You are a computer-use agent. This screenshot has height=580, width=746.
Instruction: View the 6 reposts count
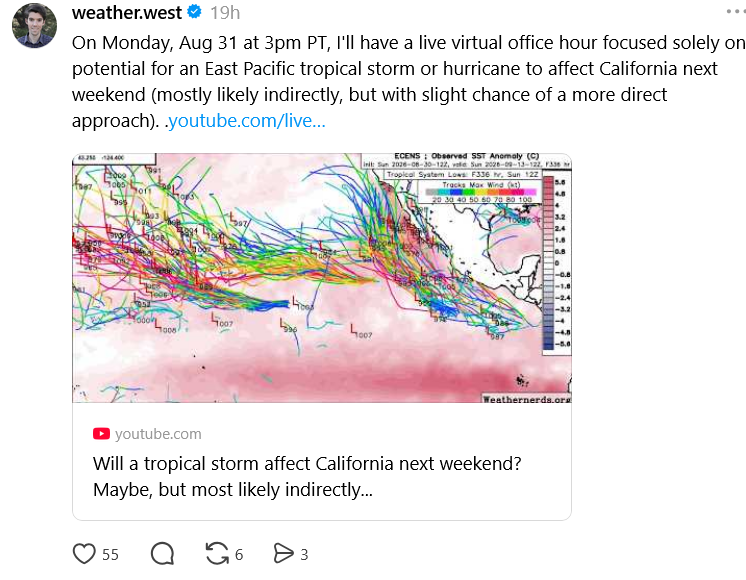pos(239,554)
